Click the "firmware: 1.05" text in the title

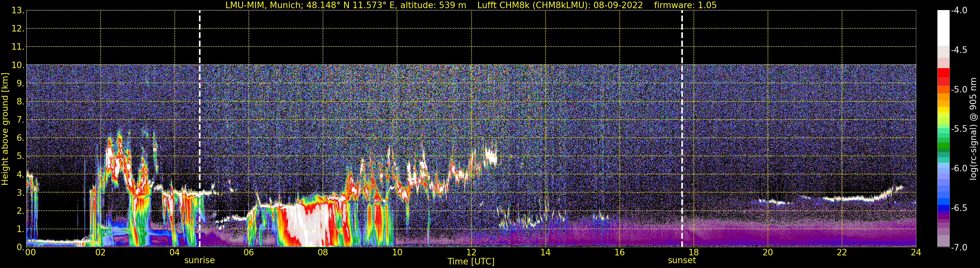tap(685, 5)
